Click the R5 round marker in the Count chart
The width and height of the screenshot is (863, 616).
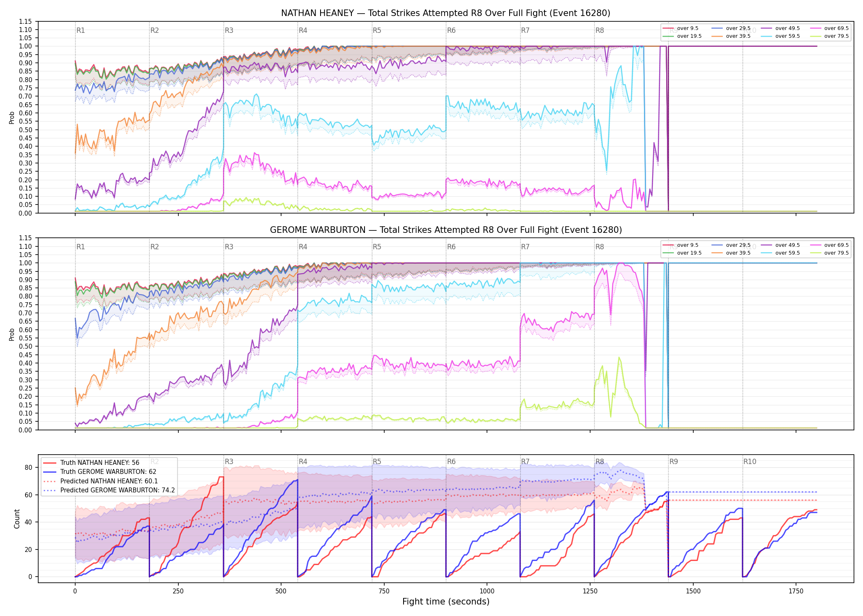point(377,462)
